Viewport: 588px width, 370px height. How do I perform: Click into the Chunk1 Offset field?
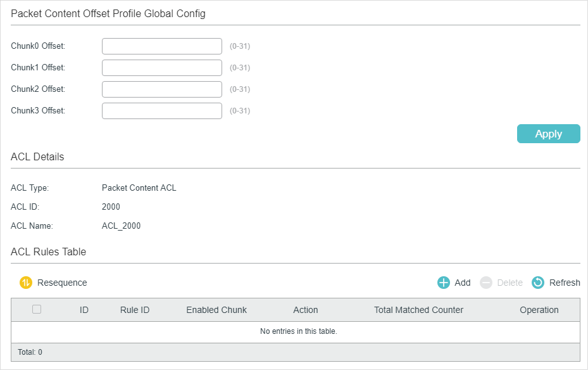click(x=162, y=68)
